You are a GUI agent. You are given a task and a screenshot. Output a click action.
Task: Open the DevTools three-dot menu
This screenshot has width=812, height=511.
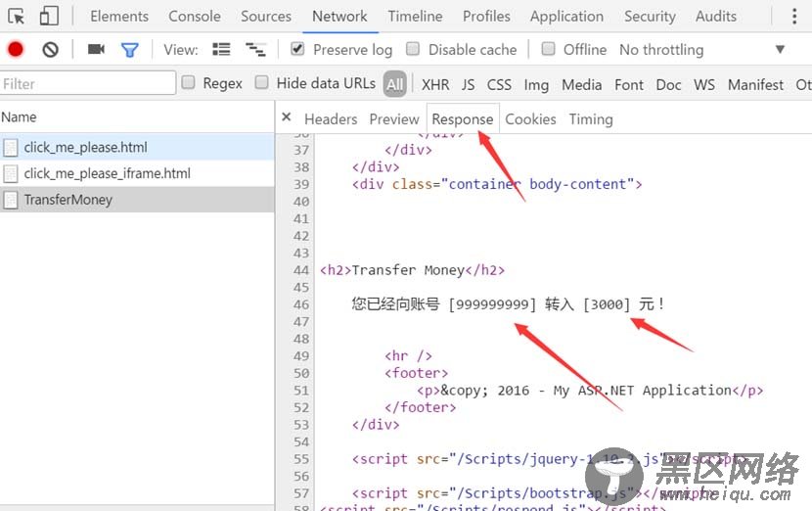[793, 16]
